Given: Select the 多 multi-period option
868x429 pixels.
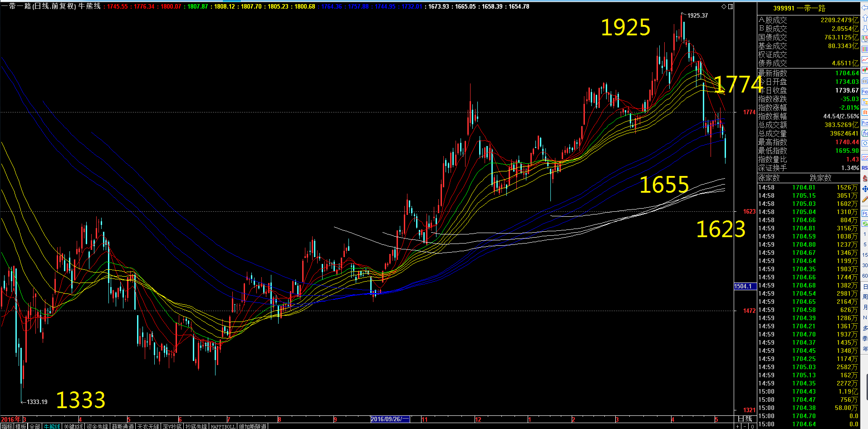Looking at the screenshot, I should click(865, 328).
